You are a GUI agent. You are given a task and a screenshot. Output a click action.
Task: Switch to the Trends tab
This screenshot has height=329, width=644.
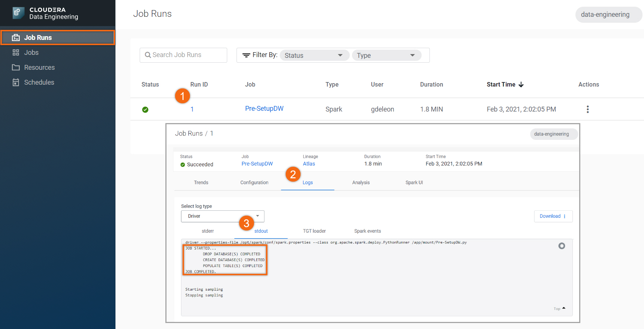[201, 182]
